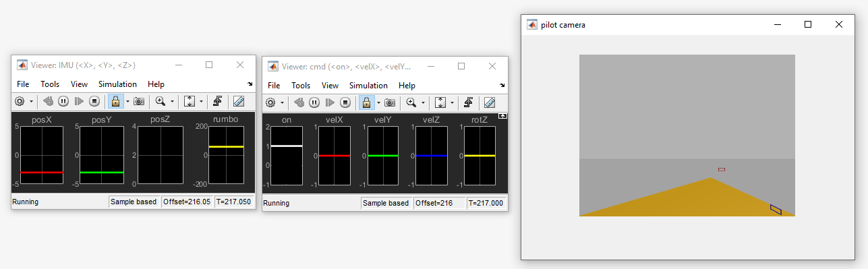Open triggers tool in IMU viewer
The width and height of the screenshot is (868, 269).
click(218, 101)
